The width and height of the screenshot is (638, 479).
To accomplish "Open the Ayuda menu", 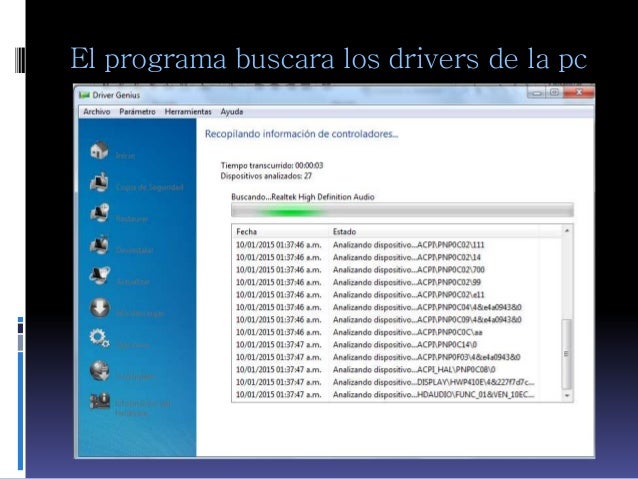I will 232,112.
